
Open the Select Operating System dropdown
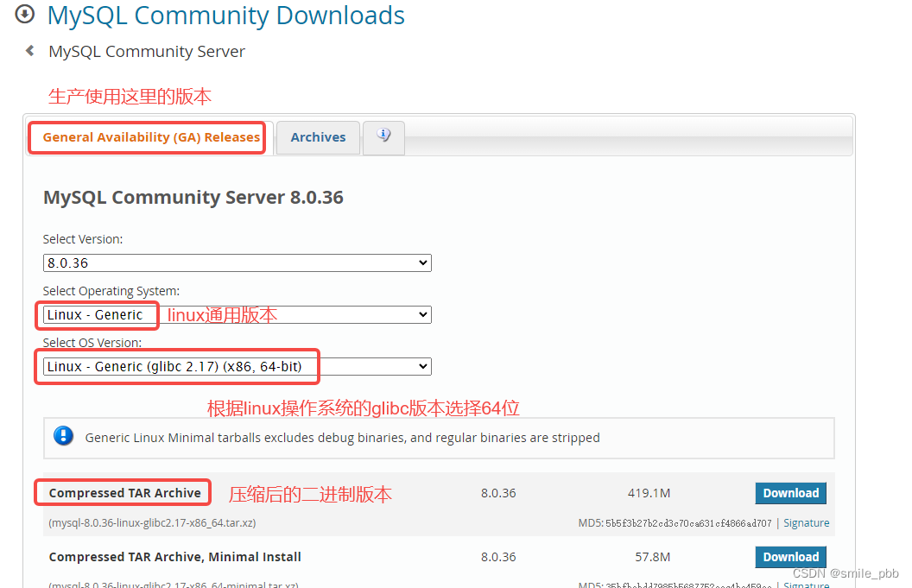(237, 314)
